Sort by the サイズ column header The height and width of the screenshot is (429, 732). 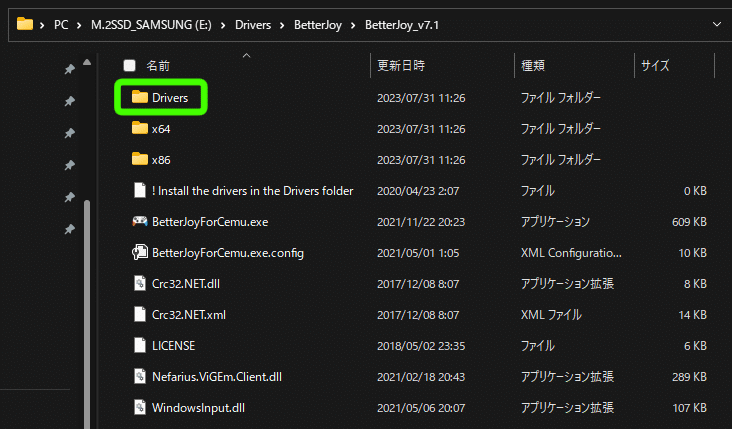[655, 65]
